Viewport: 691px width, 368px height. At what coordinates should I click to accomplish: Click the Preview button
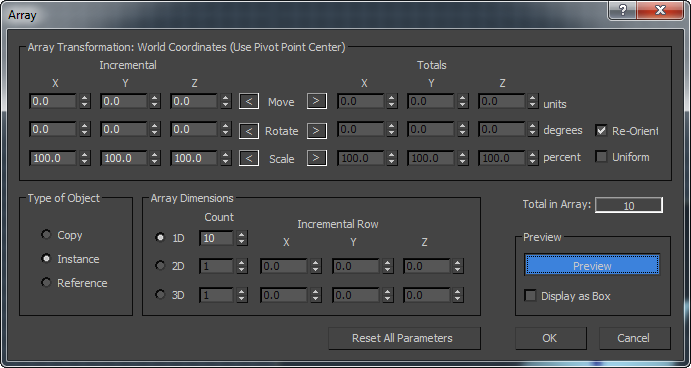tap(592, 265)
